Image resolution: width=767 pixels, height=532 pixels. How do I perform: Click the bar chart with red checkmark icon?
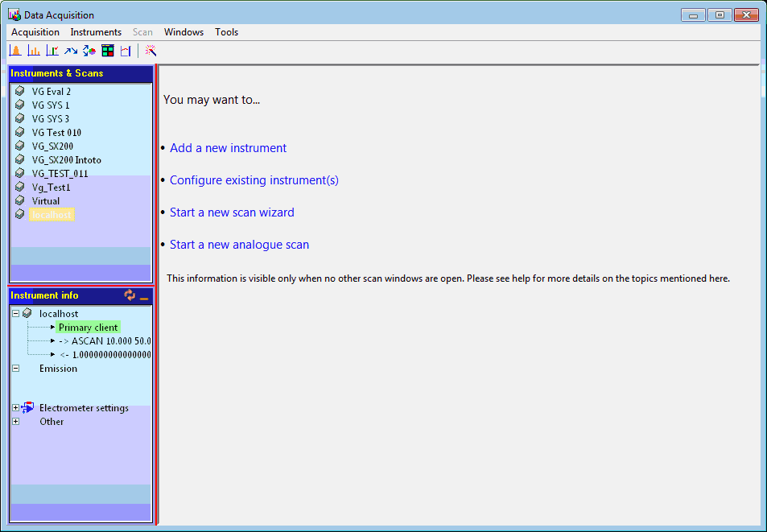tap(52, 51)
